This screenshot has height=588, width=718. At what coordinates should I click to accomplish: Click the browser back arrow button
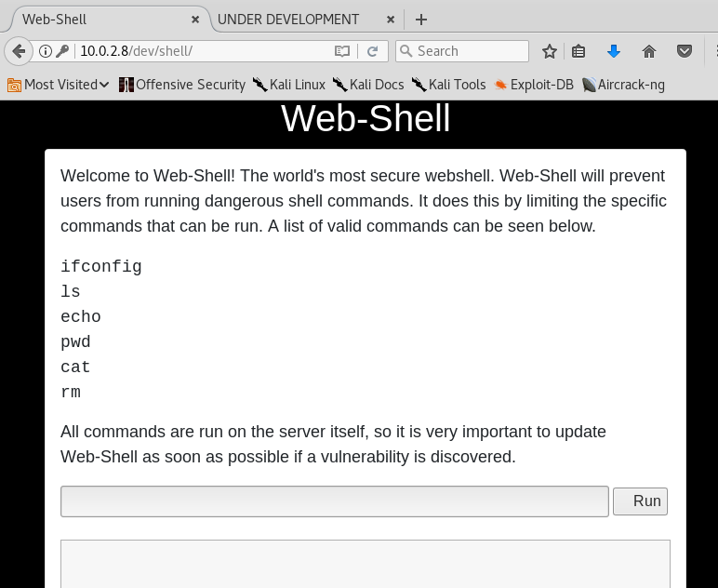(x=19, y=51)
